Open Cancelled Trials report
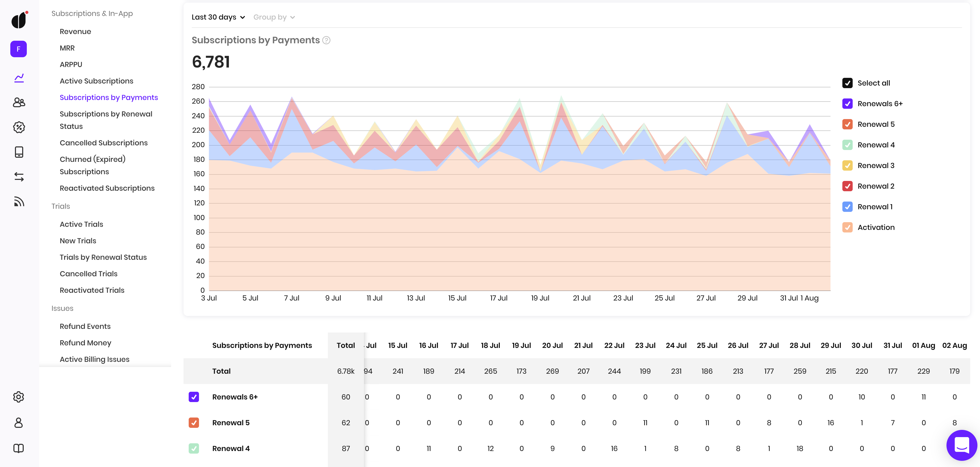Image resolution: width=980 pixels, height=467 pixels. point(88,274)
